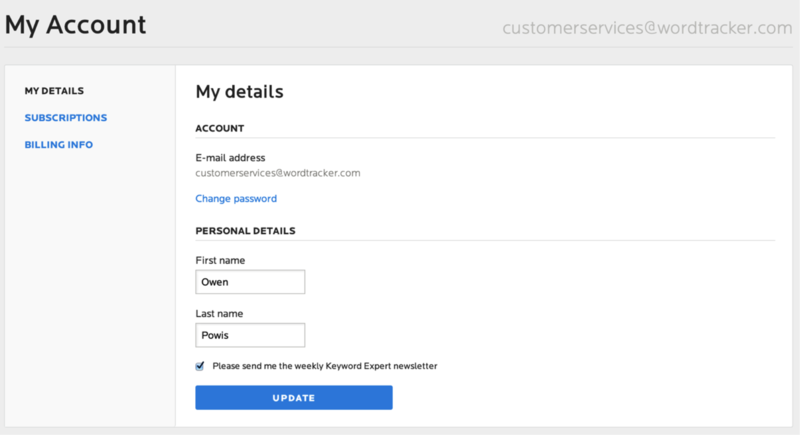Click the PERSONAL DETAILS section heading
This screenshot has width=800, height=435.
click(x=245, y=231)
